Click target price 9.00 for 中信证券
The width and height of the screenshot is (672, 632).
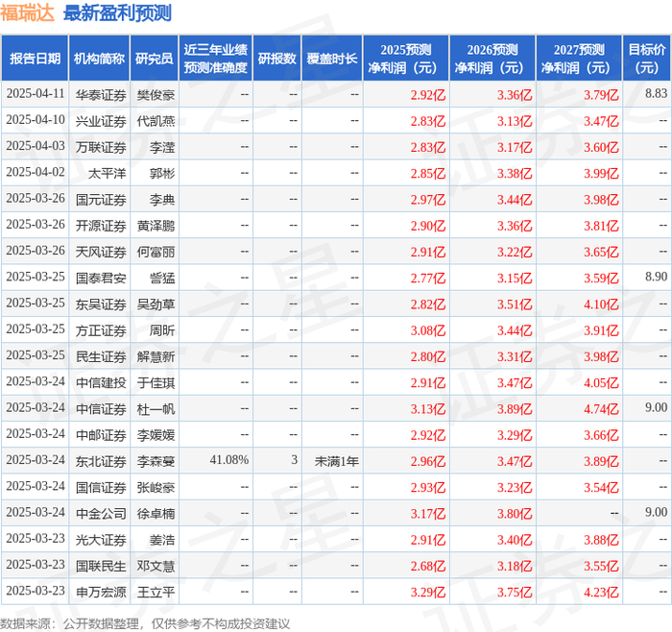656,407
